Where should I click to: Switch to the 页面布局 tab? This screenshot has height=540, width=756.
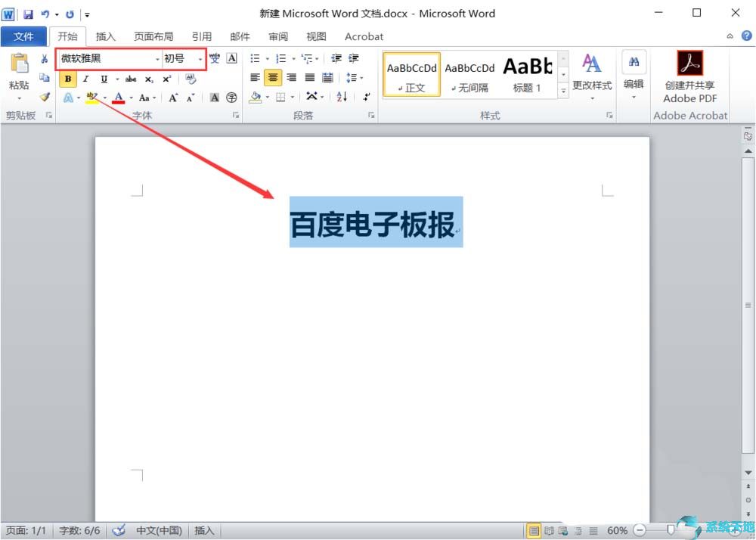tap(153, 36)
